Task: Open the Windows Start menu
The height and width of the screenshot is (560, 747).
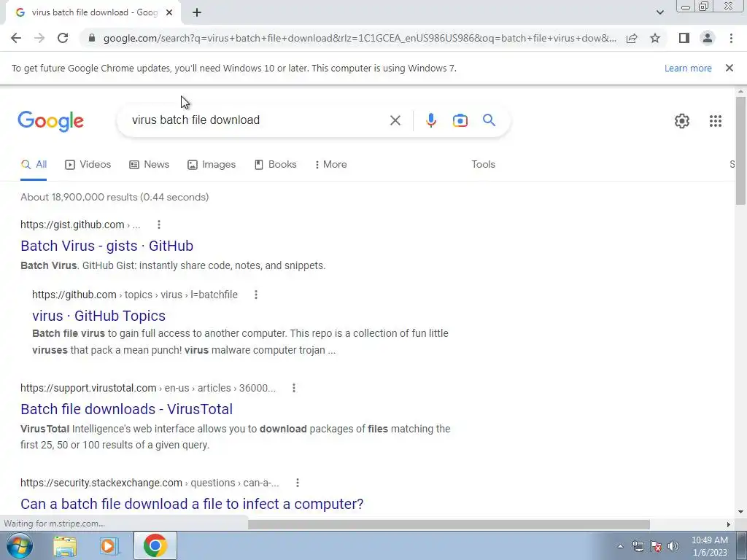Action: (20, 545)
